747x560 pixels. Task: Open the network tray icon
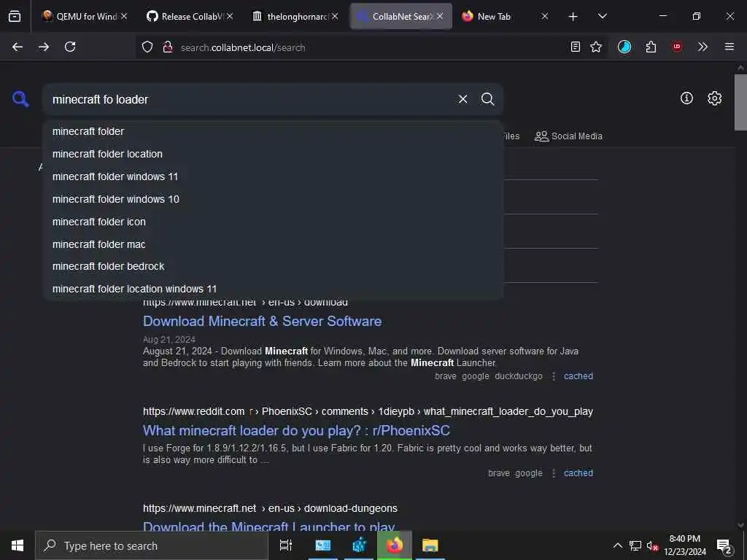(635, 545)
